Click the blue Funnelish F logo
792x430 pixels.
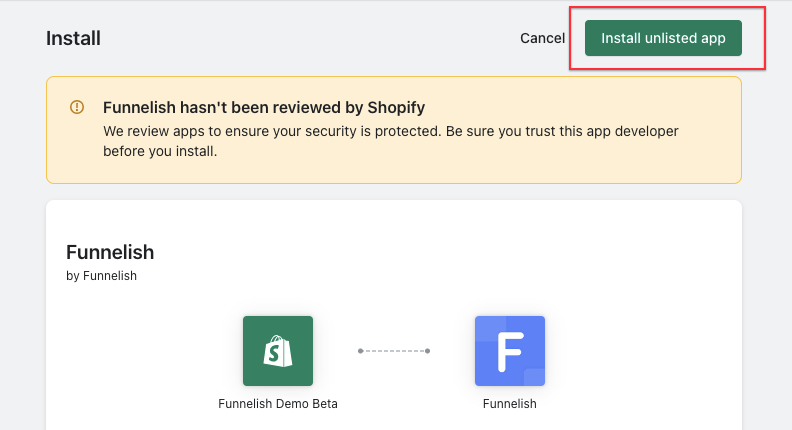coord(510,351)
